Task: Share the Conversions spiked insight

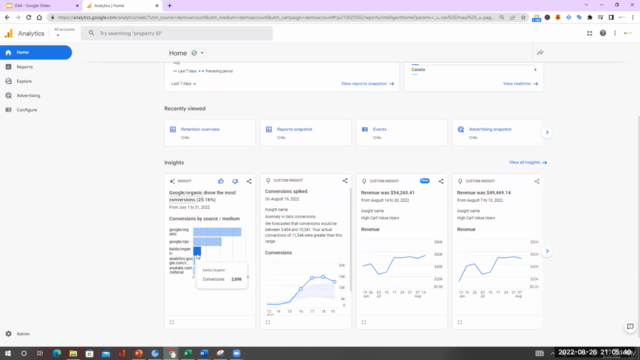Action: pyautogui.click(x=345, y=180)
